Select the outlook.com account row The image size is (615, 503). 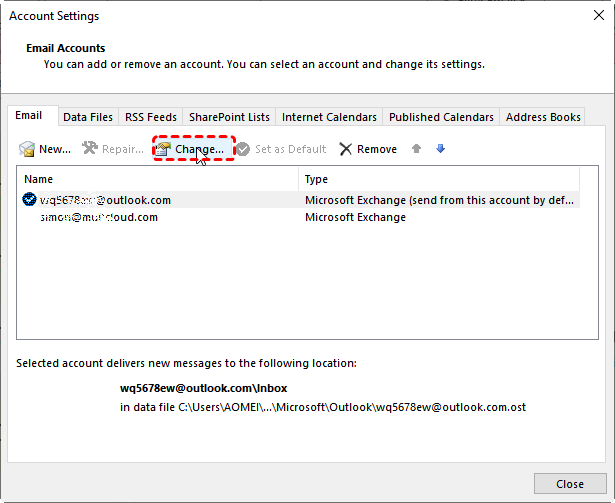298,200
